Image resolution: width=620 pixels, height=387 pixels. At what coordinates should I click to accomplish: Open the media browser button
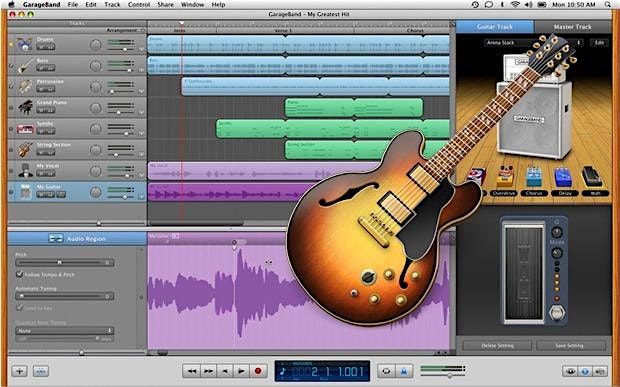[x=600, y=371]
